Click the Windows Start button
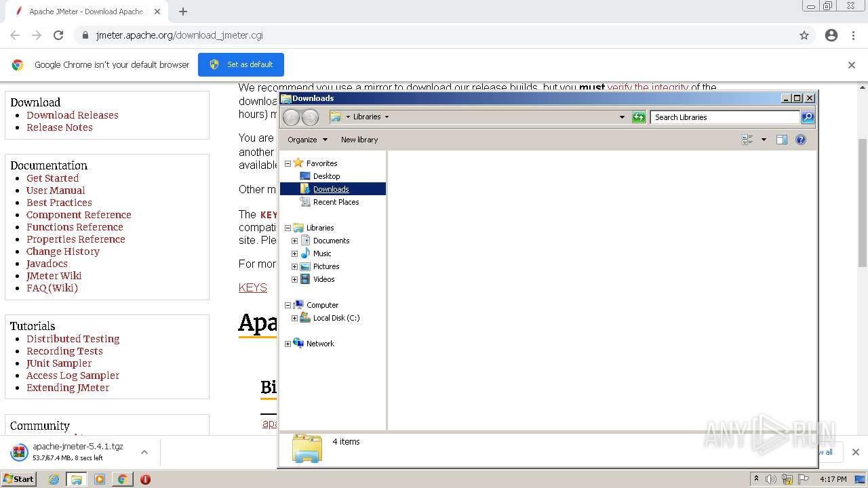 pos(18,479)
